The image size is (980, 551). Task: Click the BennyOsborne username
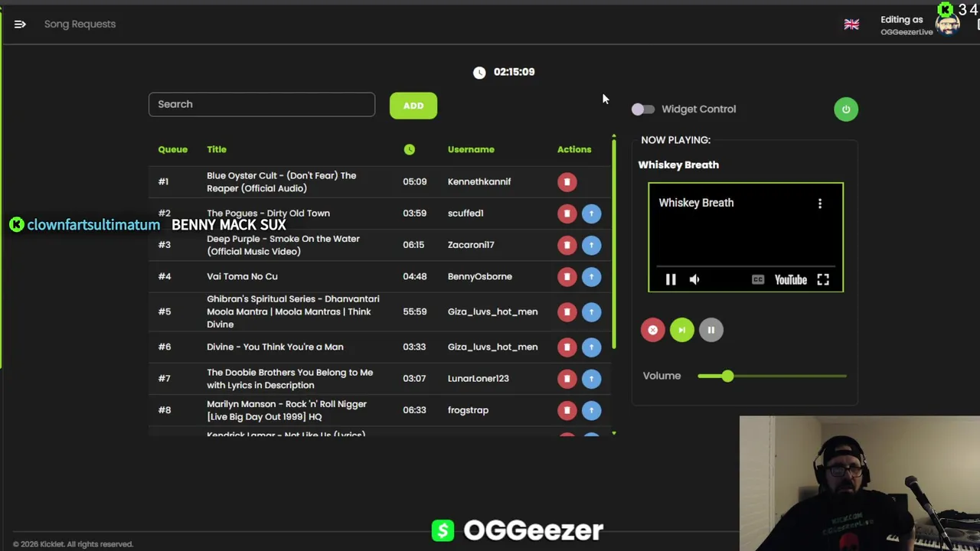click(x=480, y=276)
